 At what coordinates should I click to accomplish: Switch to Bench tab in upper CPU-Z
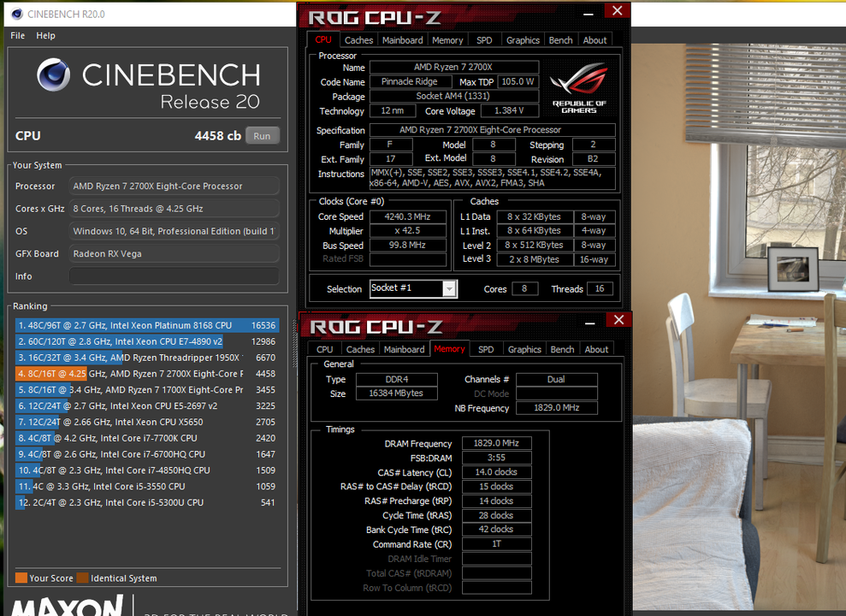560,40
